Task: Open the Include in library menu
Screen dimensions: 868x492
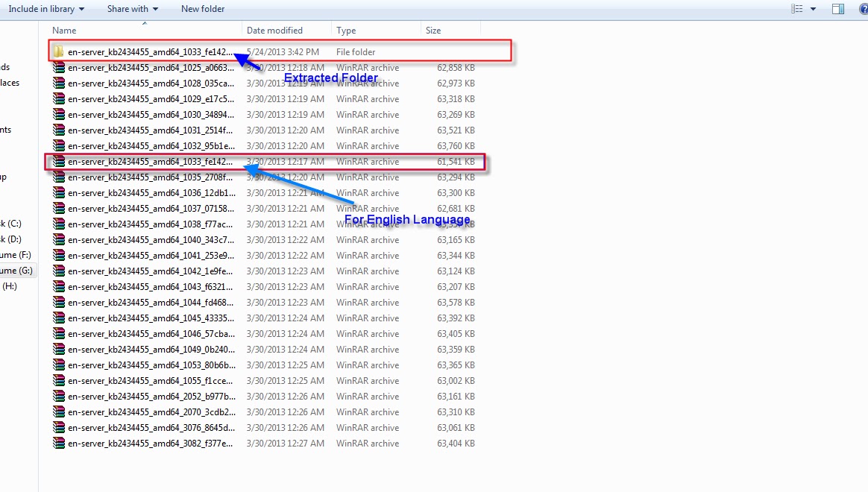Action: (41, 8)
